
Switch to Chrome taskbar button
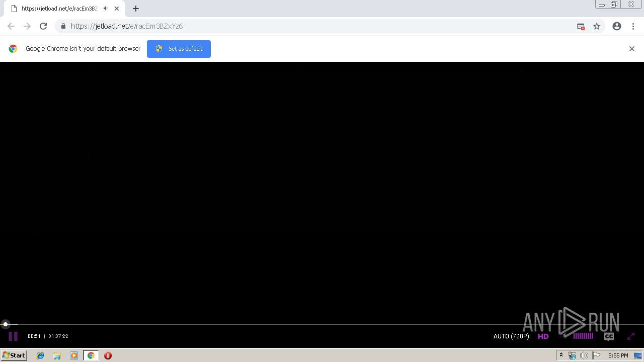pos(91,355)
